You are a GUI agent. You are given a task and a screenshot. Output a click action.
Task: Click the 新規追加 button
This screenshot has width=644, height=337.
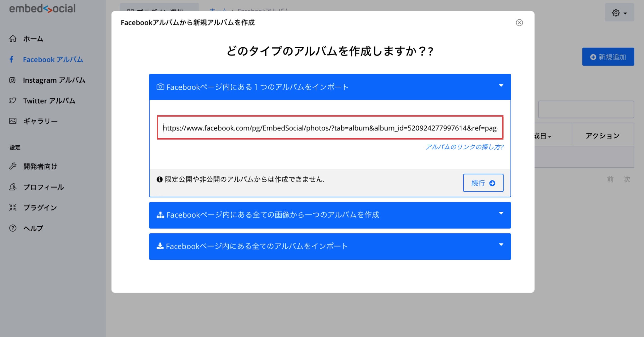[608, 57]
